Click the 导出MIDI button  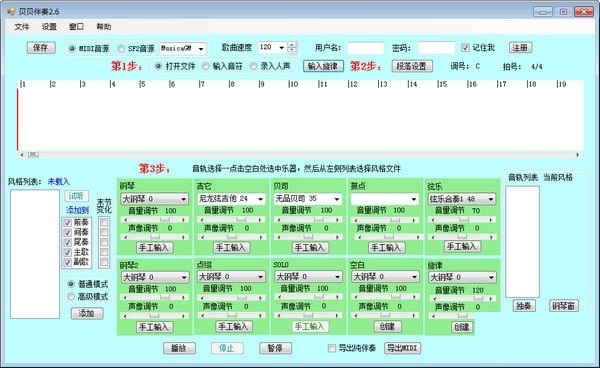click(403, 348)
